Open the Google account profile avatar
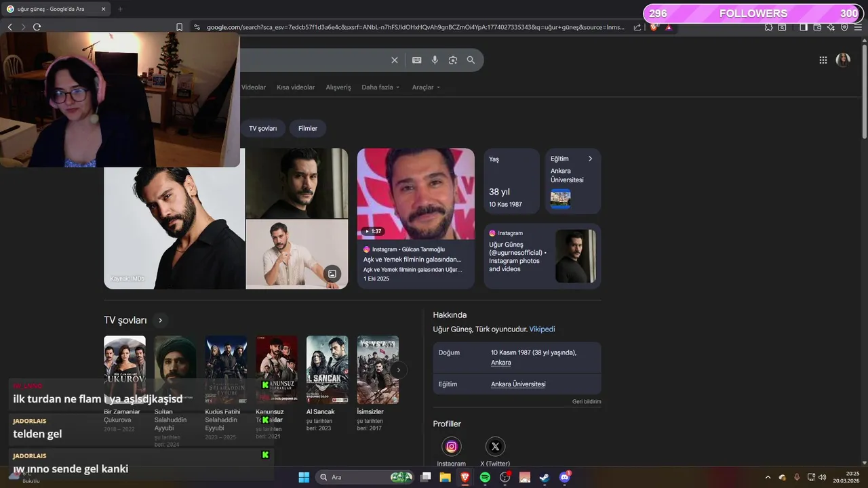The image size is (868, 488). point(843,60)
